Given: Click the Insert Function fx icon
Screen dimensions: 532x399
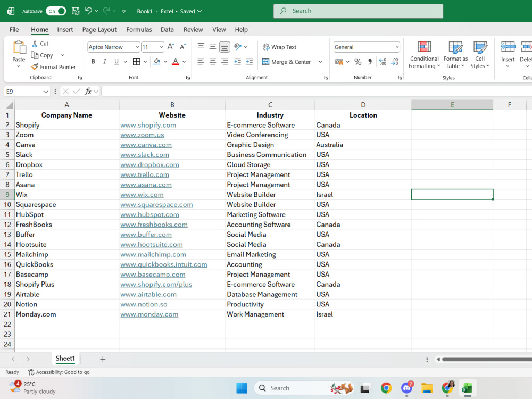Looking at the screenshot, I should [x=88, y=92].
